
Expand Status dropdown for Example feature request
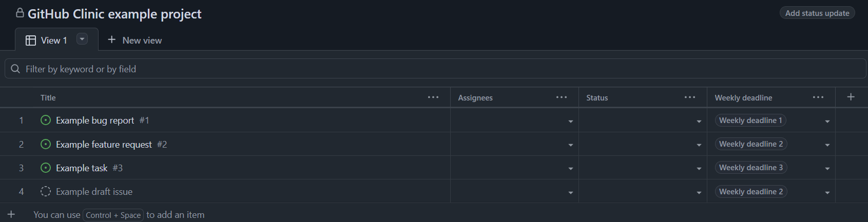point(699,145)
